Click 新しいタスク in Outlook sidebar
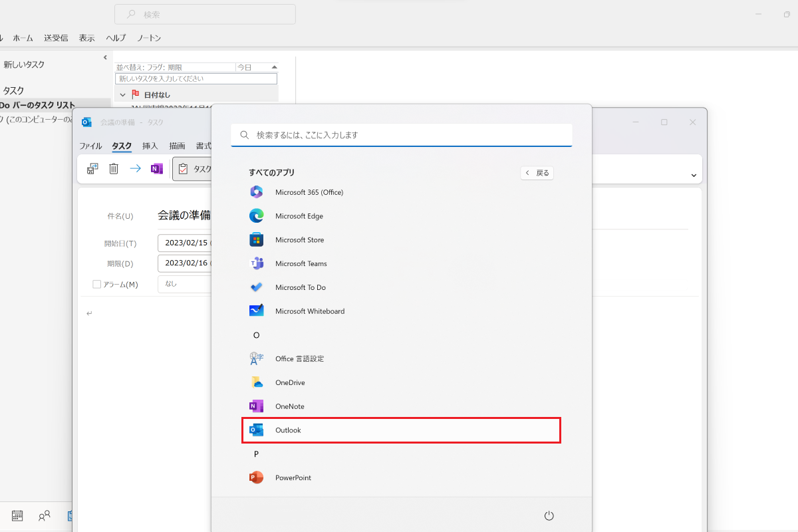 click(x=24, y=65)
